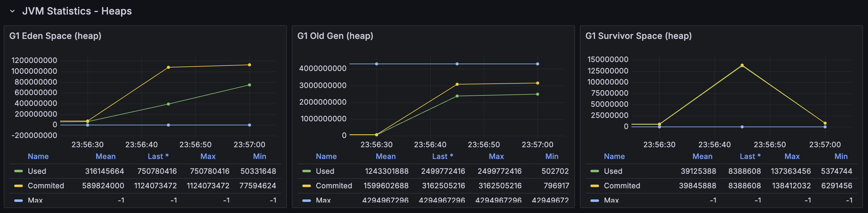Toggle Used series in Eden Space legend
Image resolution: width=868 pixels, height=213 pixels.
point(37,171)
